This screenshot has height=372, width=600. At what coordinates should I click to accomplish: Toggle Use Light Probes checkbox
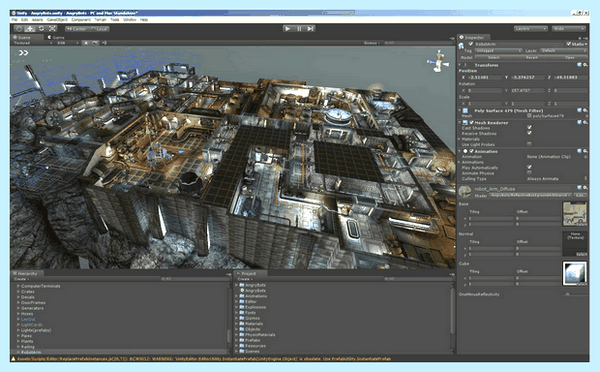pyautogui.click(x=529, y=144)
